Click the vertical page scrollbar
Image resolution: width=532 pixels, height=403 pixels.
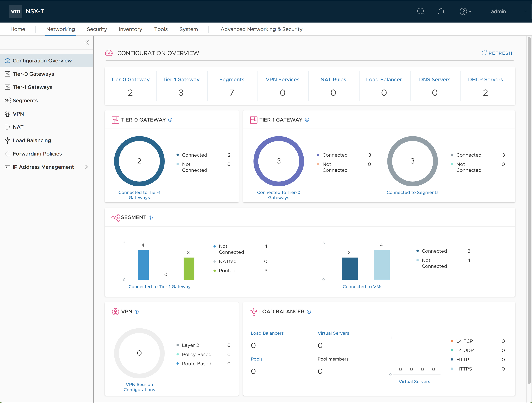529,210
